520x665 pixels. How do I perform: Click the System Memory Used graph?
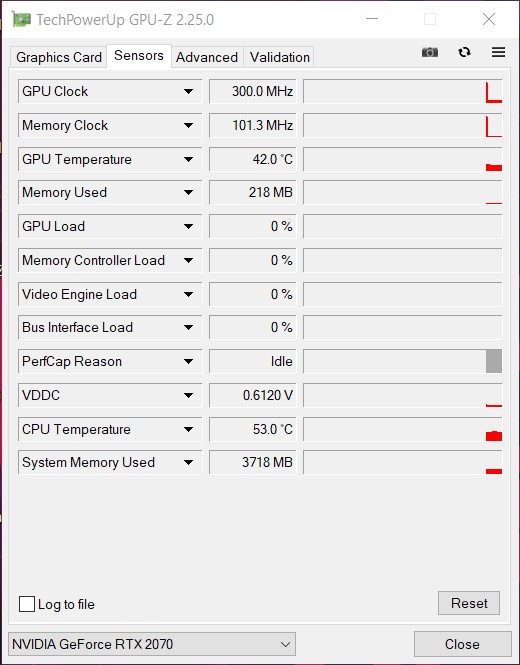pos(403,463)
